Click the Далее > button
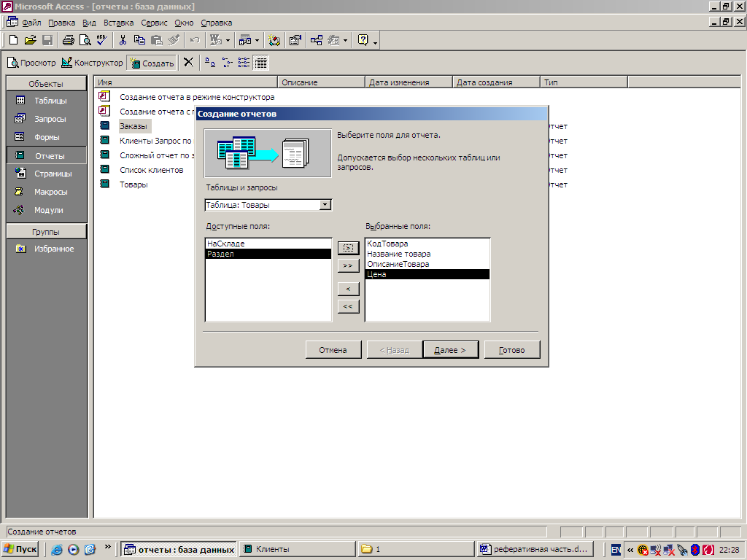 451,350
